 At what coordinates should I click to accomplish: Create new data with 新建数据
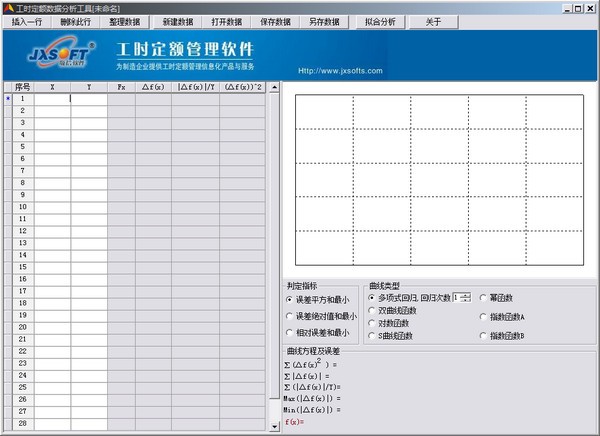pos(178,22)
